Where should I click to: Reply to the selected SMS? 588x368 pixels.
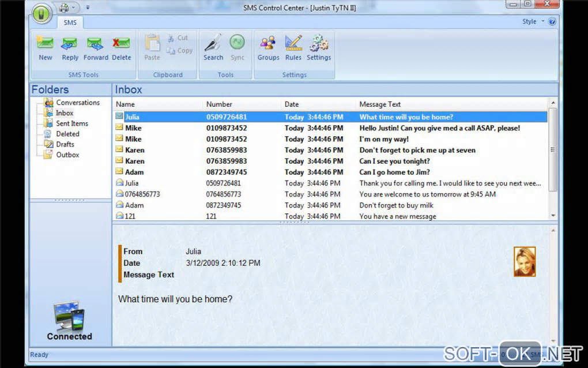pyautogui.click(x=70, y=48)
